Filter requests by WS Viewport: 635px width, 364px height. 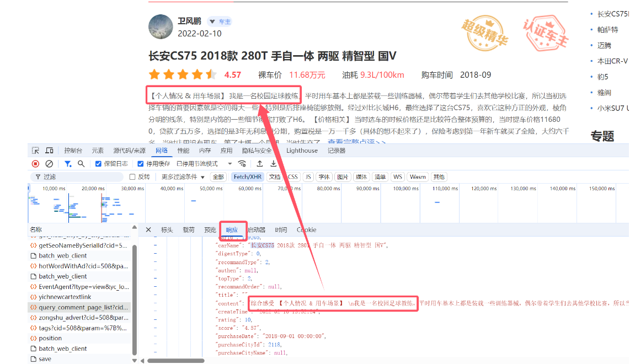point(398,176)
